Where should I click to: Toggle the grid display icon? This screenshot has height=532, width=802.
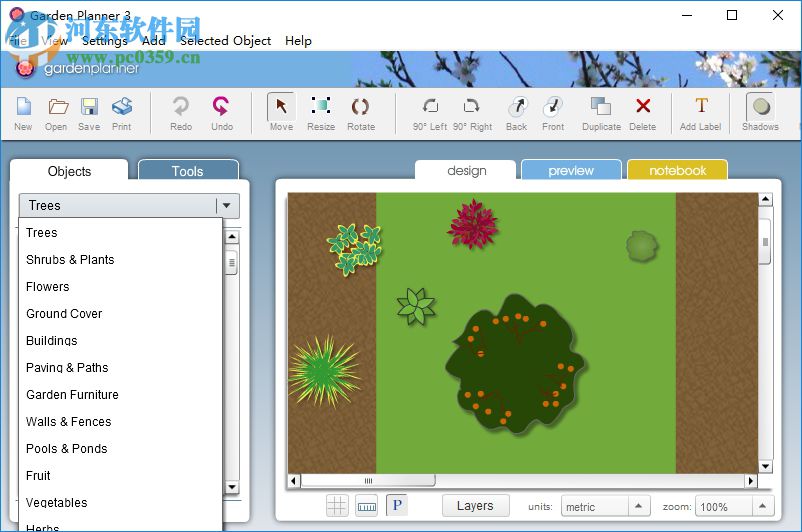337,506
